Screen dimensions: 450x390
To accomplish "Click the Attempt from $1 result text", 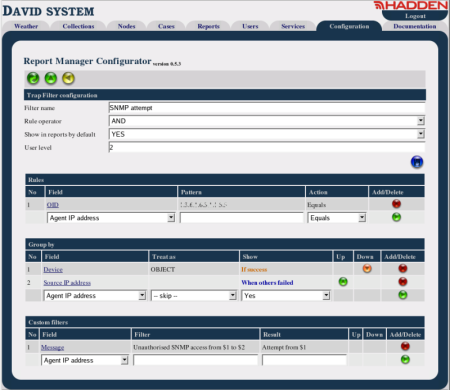I will click(x=284, y=347).
